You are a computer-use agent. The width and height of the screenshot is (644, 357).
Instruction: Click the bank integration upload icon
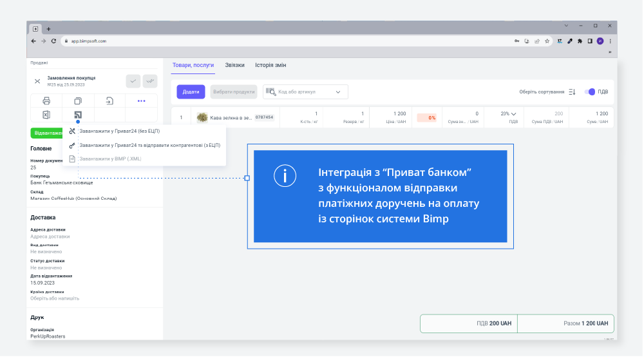78,115
